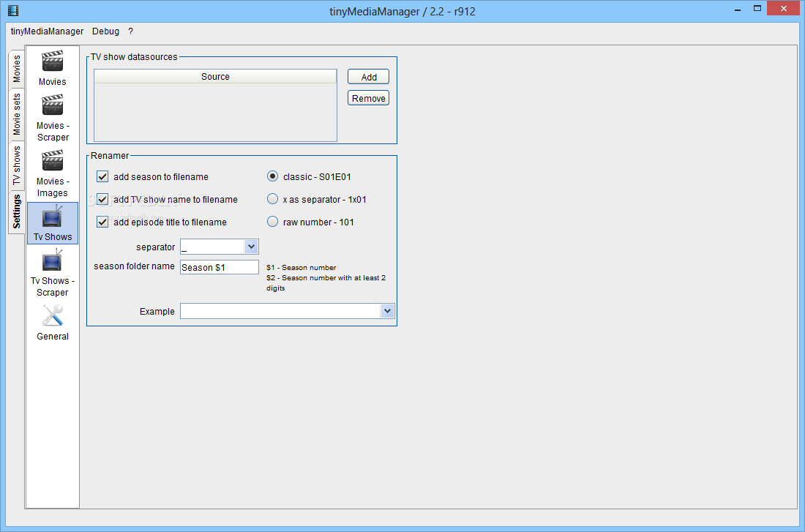This screenshot has width=805, height=532.
Task: Open the separator dropdown
Action: (x=251, y=247)
